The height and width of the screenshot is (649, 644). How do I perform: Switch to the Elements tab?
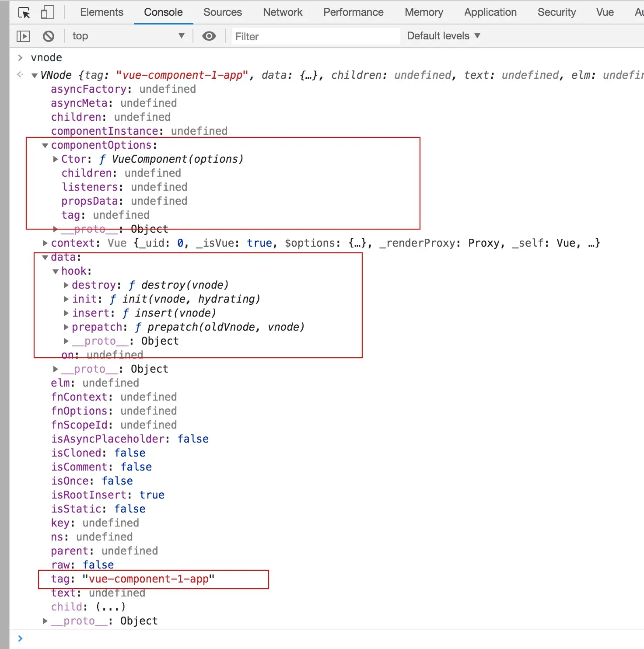point(101,12)
